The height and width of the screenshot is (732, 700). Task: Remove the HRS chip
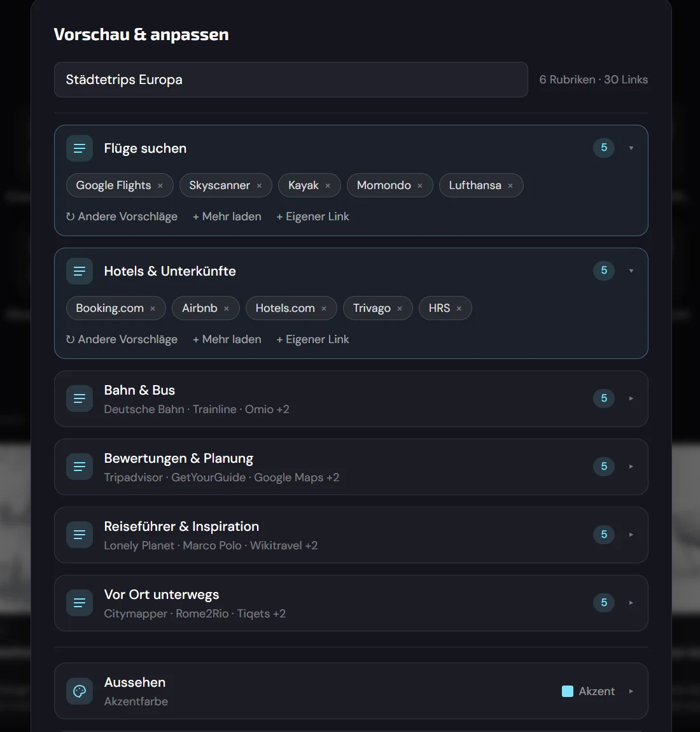coord(459,309)
